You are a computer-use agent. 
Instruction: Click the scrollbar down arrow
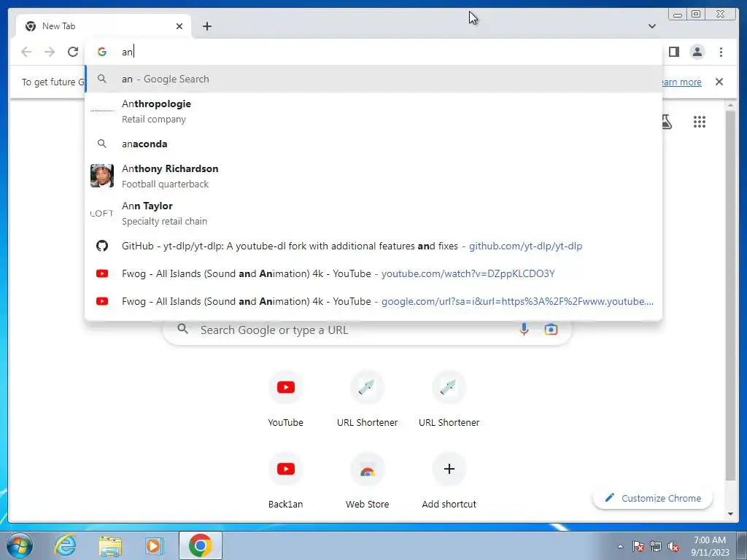[730, 514]
